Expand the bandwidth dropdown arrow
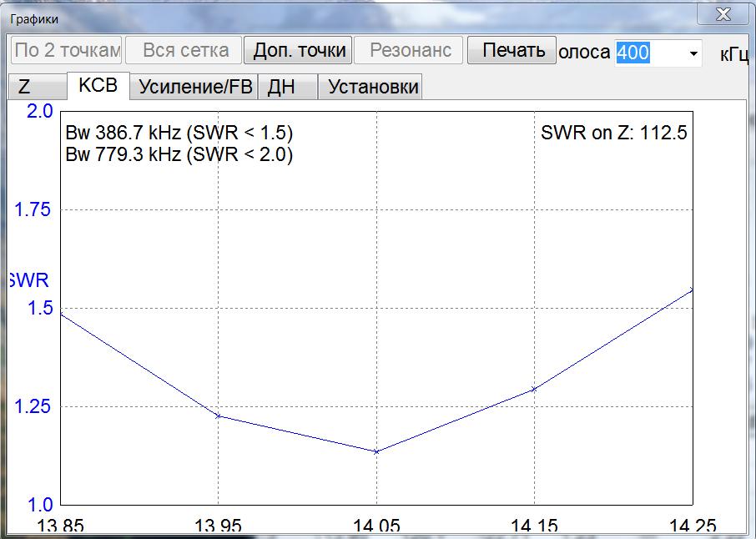Image resolution: width=756 pixels, height=539 pixels. coord(693,53)
